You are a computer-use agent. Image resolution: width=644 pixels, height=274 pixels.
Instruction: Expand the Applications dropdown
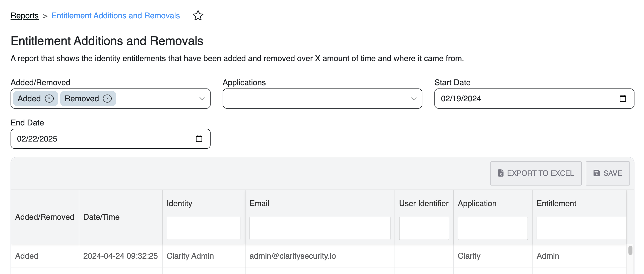(x=414, y=99)
